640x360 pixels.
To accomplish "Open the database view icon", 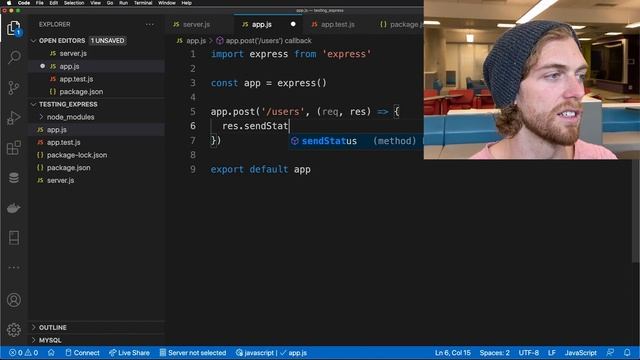I will coord(14,178).
